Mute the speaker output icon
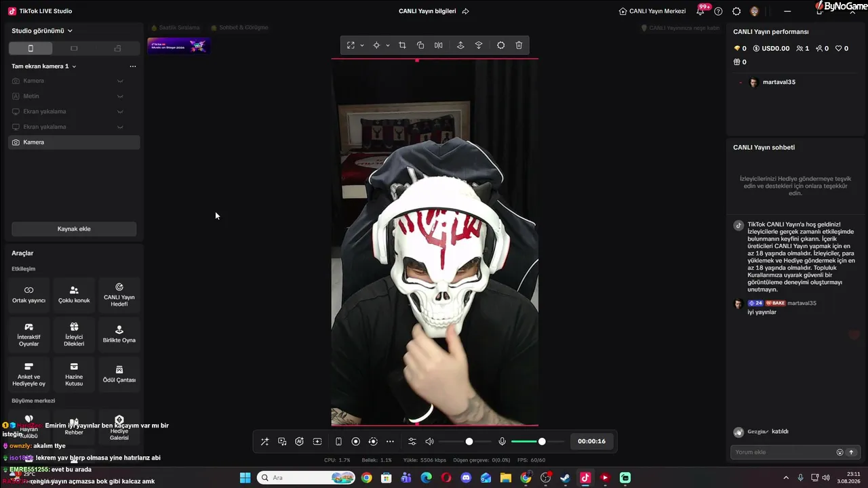Viewport: 868px width, 488px height. pyautogui.click(x=429, y=441)
